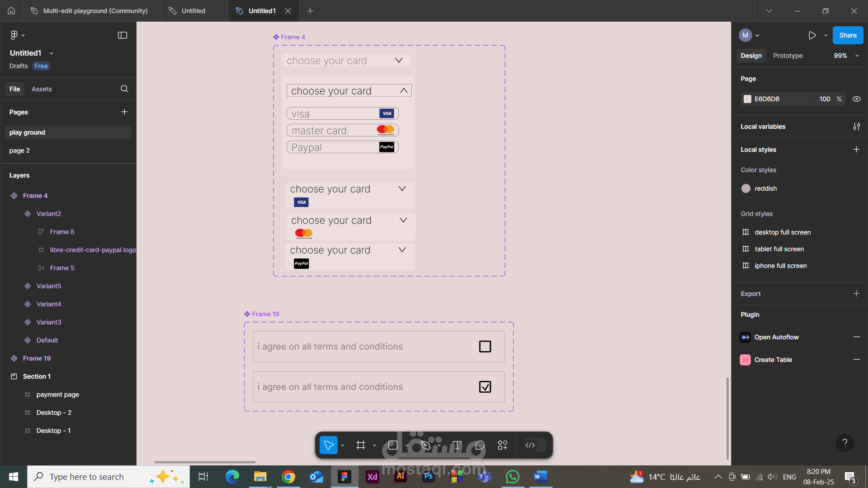The image size is (868, 488).
Task: Click the help question mark button
Action: point(844,443)
